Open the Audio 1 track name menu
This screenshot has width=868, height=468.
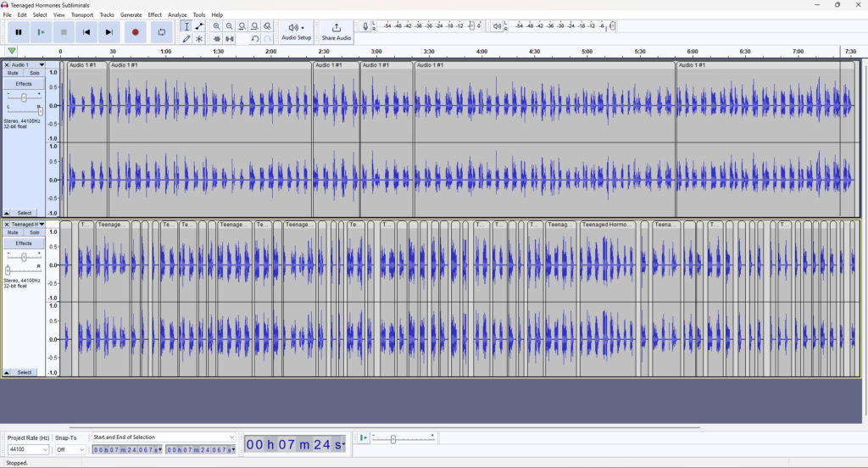tap(25, 64)
